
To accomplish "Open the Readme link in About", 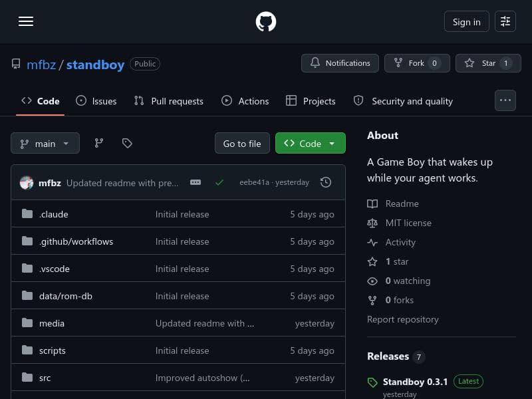I will pos(402,203).
